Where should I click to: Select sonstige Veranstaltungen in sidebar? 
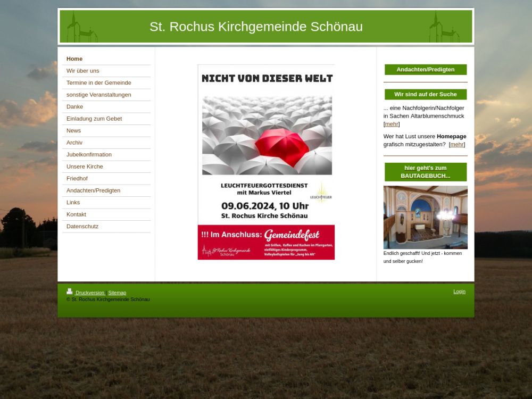(x=98, y=95)
